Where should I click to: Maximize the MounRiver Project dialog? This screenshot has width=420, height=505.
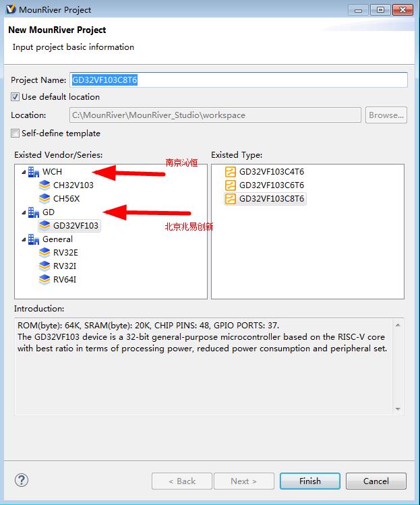click(x=380, y=10)
